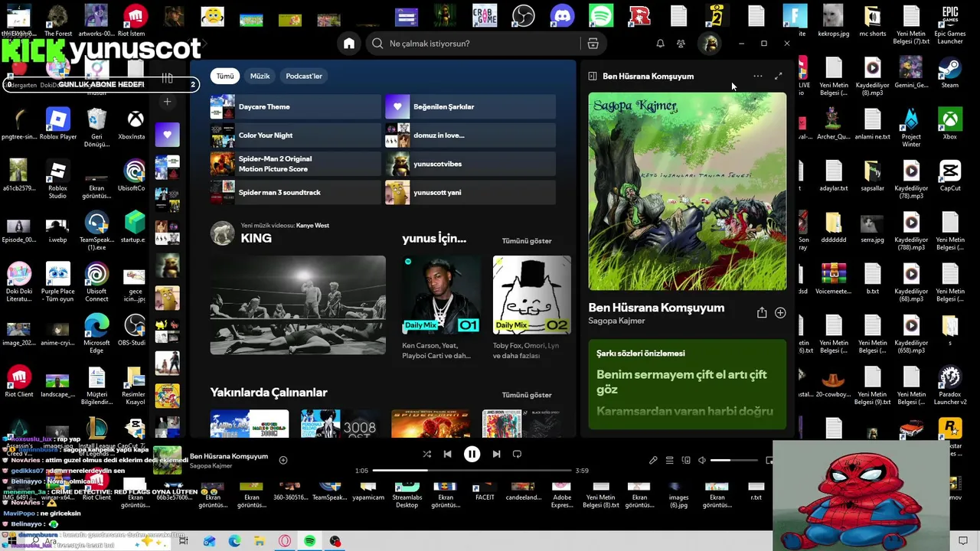Viewport: 980px width, 551px height.
Task: Hide the Now Playing side panel
Action: (x=592, y=76)
